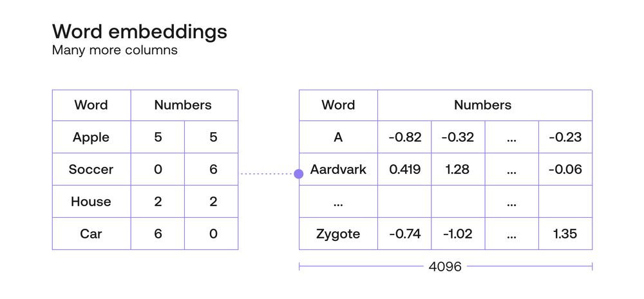Click the "Many more columns" subtitle
The height and width of the screenshot is (299, 644).
click(115, 50)
